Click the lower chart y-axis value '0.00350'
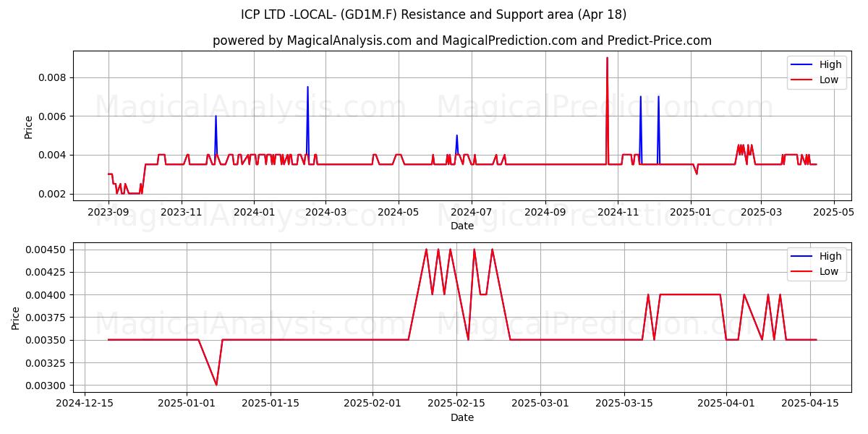The image size is (868, 434). point(47,340)
